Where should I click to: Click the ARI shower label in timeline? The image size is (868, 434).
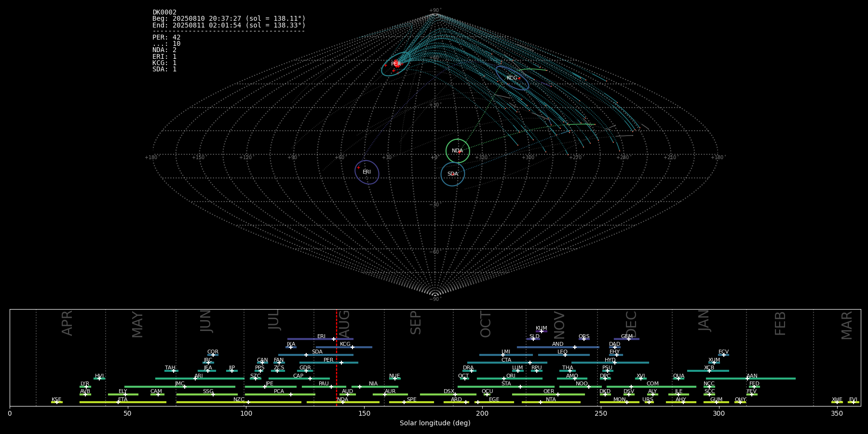click(199, 376)
